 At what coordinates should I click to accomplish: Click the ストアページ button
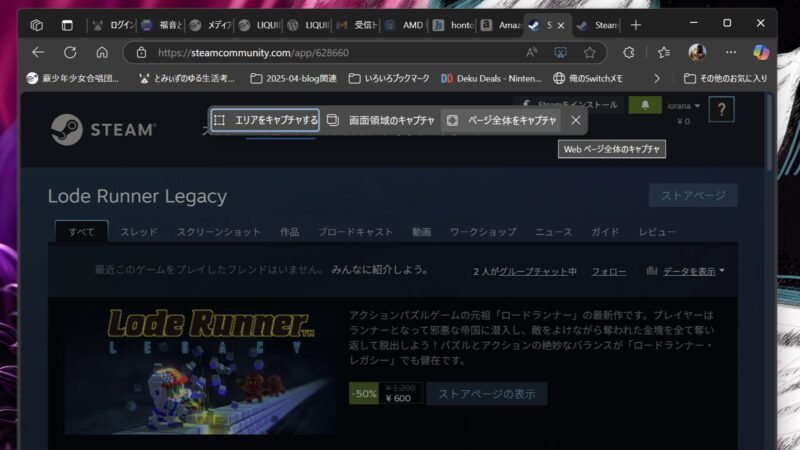(x=693, y=195)
